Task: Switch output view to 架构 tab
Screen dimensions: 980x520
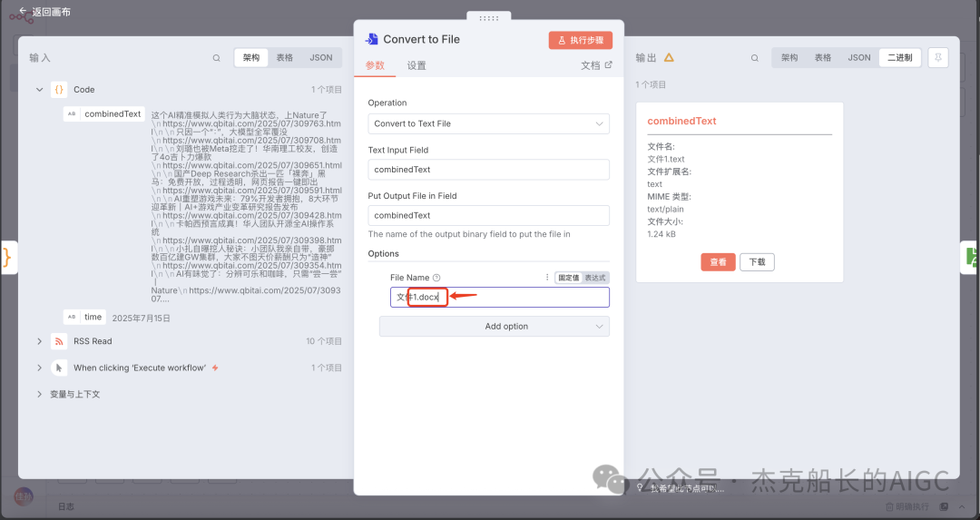Action: coord(789,57)
